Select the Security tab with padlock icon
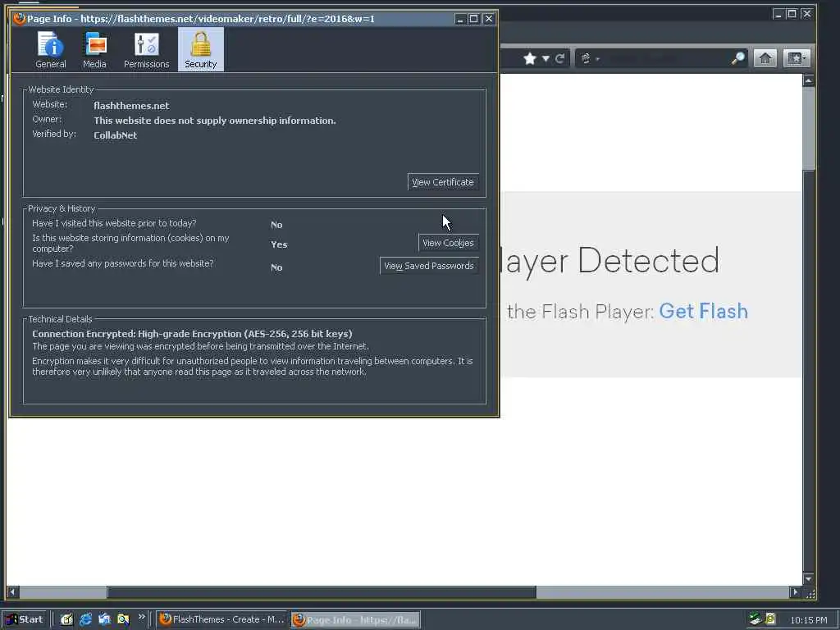Image resolution: width=840 pixels, height=630 pixels. click(201, 50)
